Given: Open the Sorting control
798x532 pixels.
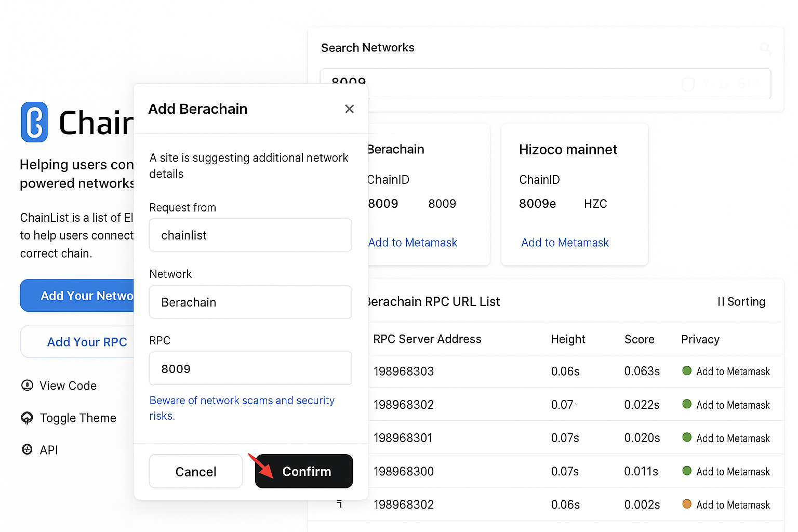Looking at the screenshot, I should pyautogui.click(x=741, y=302).
